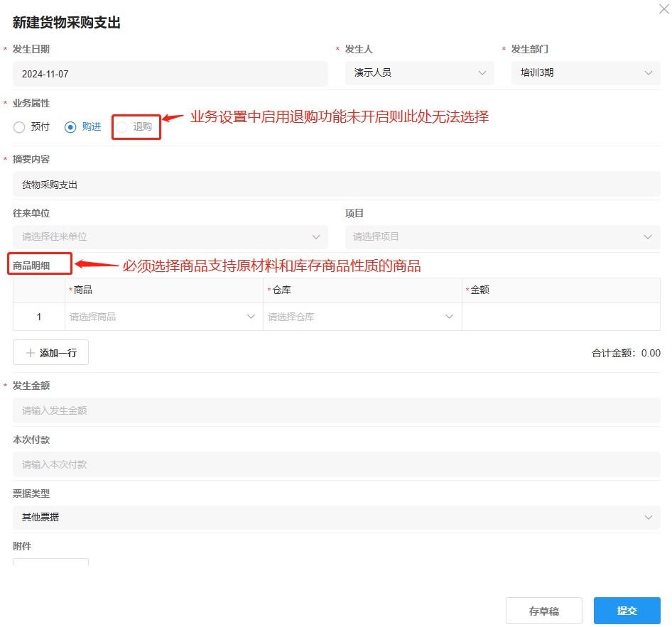Open the 发生部门 dropdown showing 培训3期
Viewport: 672px width, 627px height.
pyautogui.click(x=585, y=72)
